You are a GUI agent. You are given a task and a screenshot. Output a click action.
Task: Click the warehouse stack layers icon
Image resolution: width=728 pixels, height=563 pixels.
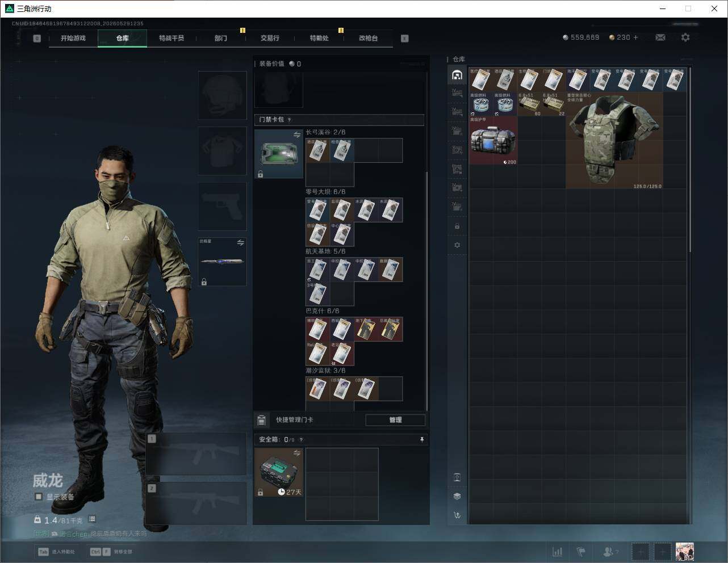click(457, 496)
